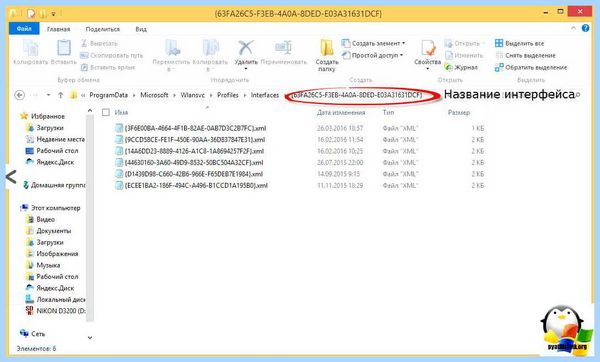The image size is (600, 362).
Task: Click Скопировать путь in ribbon
Action: (x=111, y=55)
